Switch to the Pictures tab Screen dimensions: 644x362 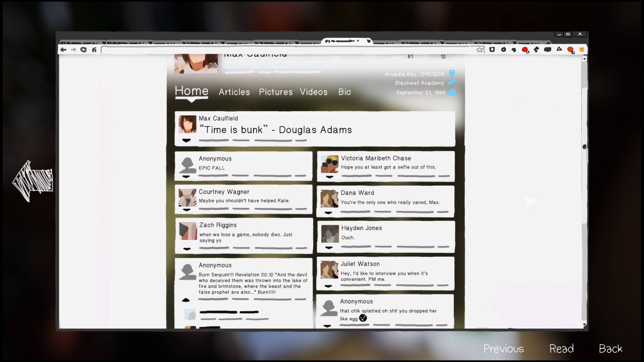click(276, 92)
